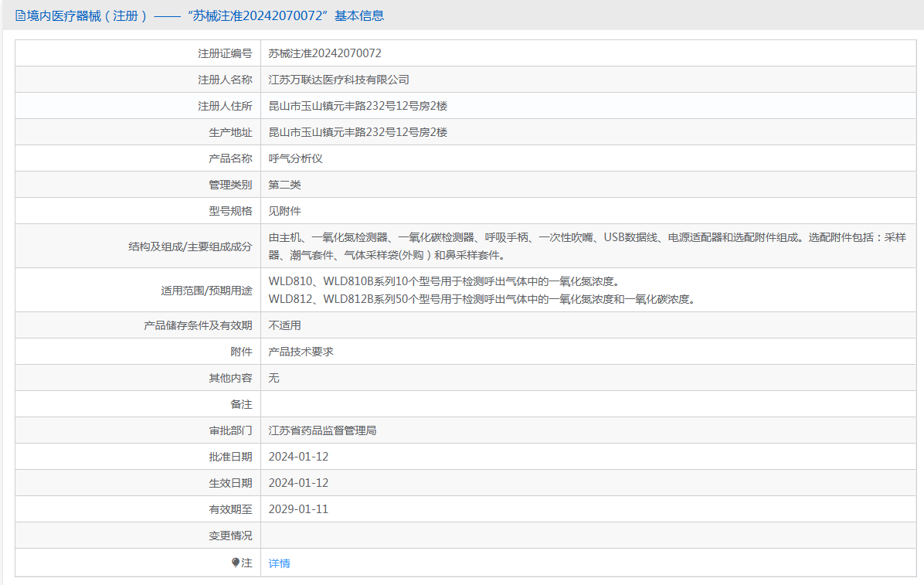
Task: Click the 产品名称 label
Action: click(x=229, y=158)
